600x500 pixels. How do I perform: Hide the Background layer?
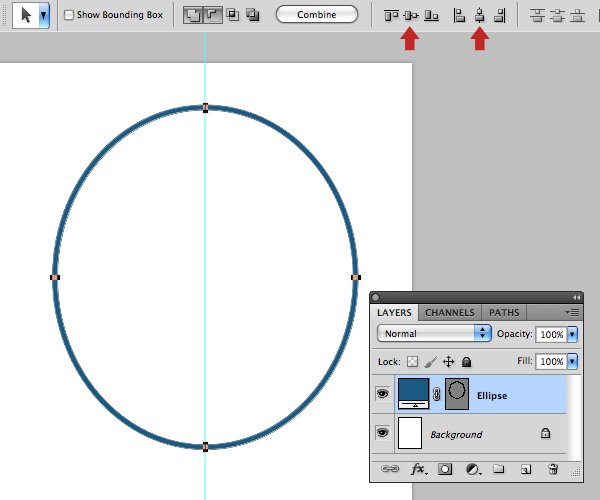click(x=382, y=433)
